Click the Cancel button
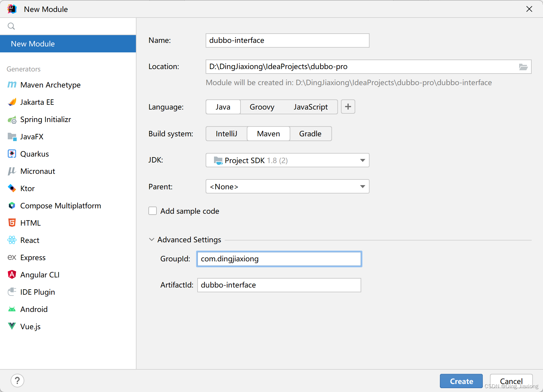Viewport: 543px width, 392px height. coord(511,381)
